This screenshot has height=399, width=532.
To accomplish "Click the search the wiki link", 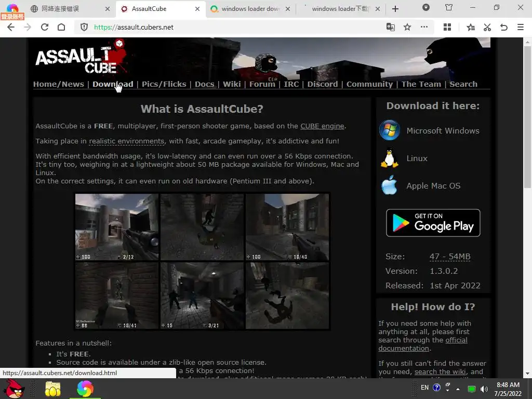I will pos(440,371).
